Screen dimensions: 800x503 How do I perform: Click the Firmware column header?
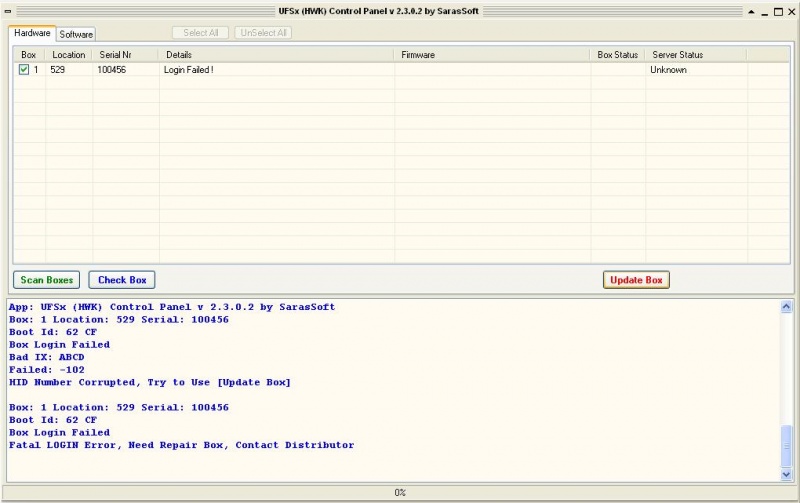pos(492,55)
